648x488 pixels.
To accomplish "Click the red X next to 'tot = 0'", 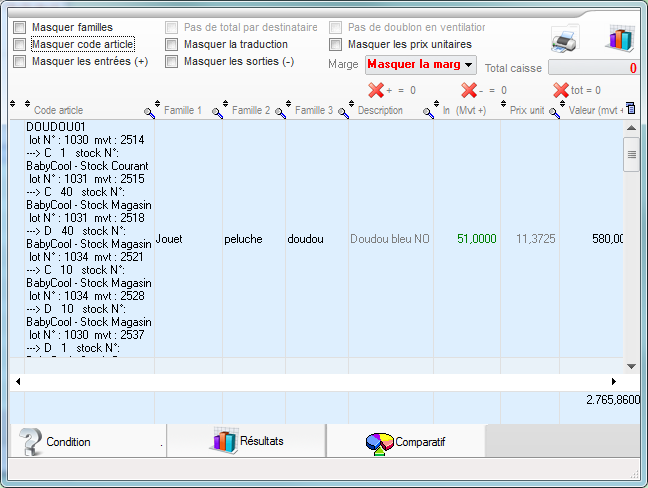I will pyautogui.click(x=561, y=90).
